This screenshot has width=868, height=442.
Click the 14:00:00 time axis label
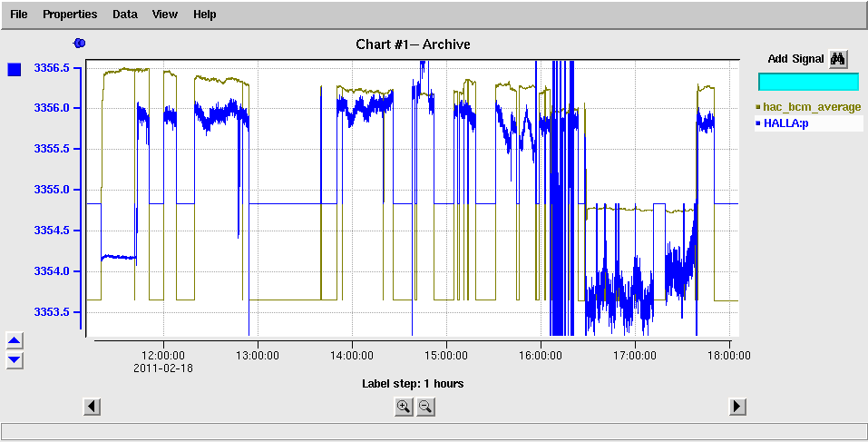click(x=352, y=356)
